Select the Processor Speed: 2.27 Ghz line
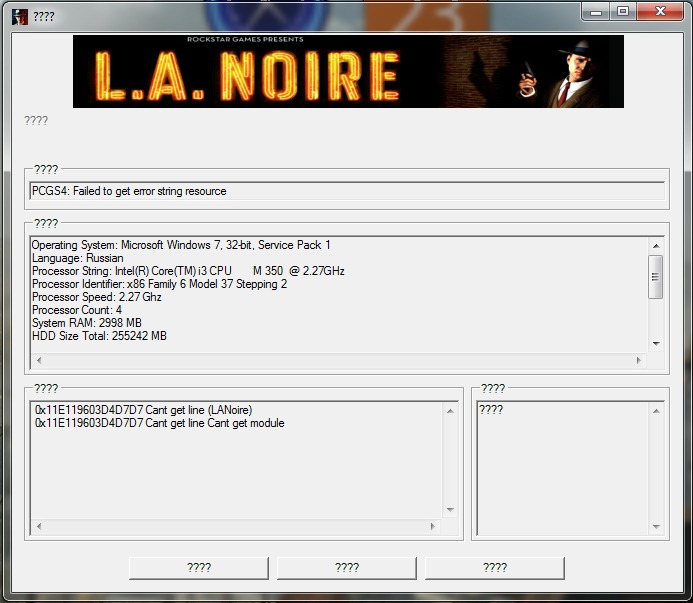 (97, 297)
